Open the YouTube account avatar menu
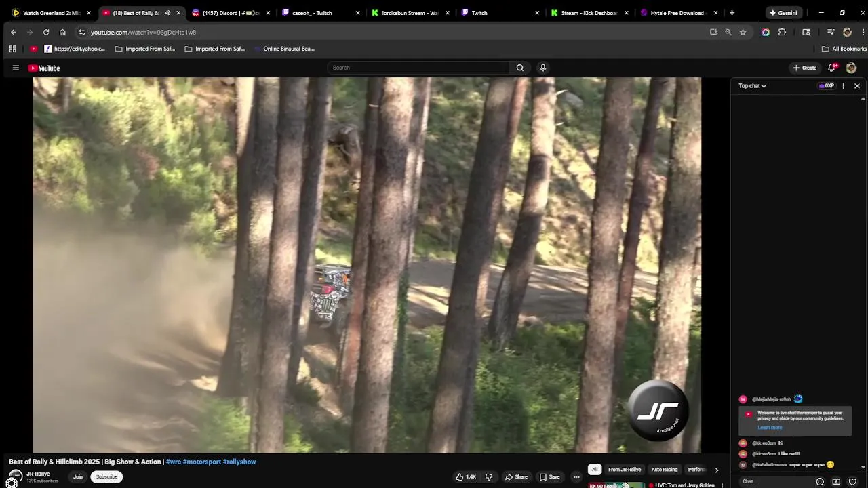 click(x=852, y=68)
